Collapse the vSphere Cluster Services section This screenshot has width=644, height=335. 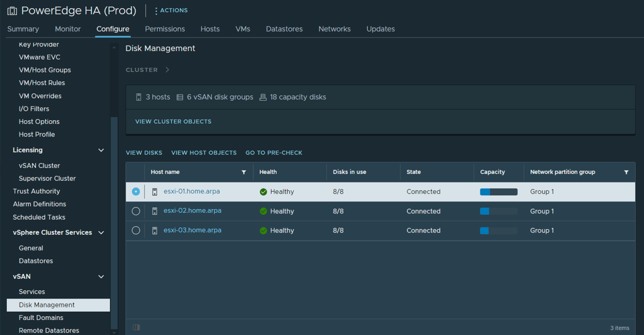point(101,232)
